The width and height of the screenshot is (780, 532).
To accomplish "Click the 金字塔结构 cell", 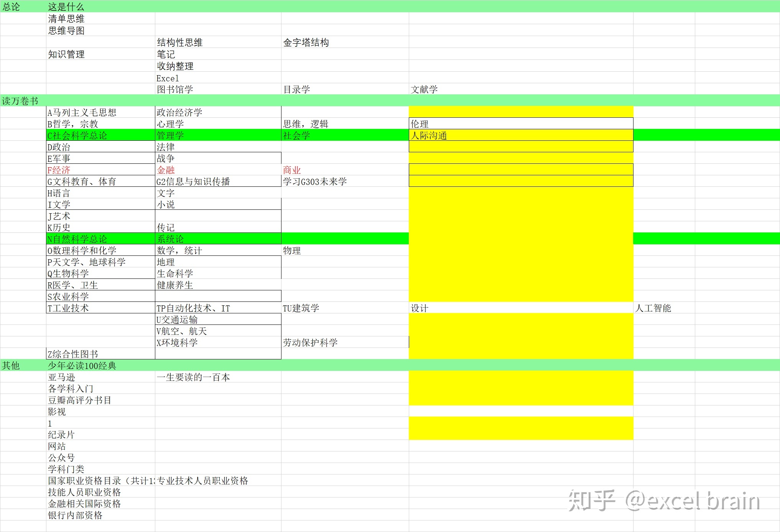I will click(306, 43).
